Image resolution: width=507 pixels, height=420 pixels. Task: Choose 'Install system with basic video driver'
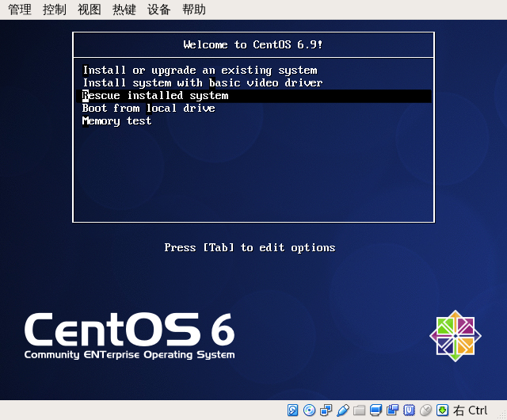pos(203,83)
